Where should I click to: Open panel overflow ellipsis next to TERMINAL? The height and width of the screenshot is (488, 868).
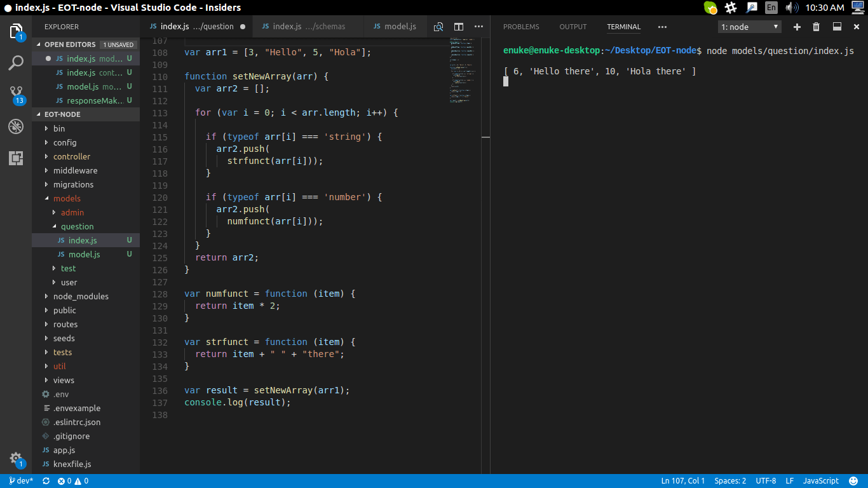(662, 27)
